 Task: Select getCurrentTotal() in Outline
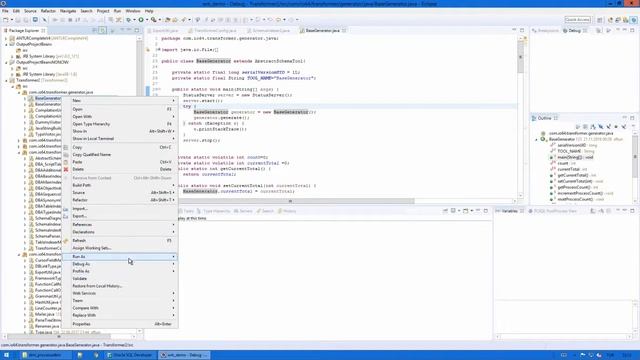tap(573, 175)
